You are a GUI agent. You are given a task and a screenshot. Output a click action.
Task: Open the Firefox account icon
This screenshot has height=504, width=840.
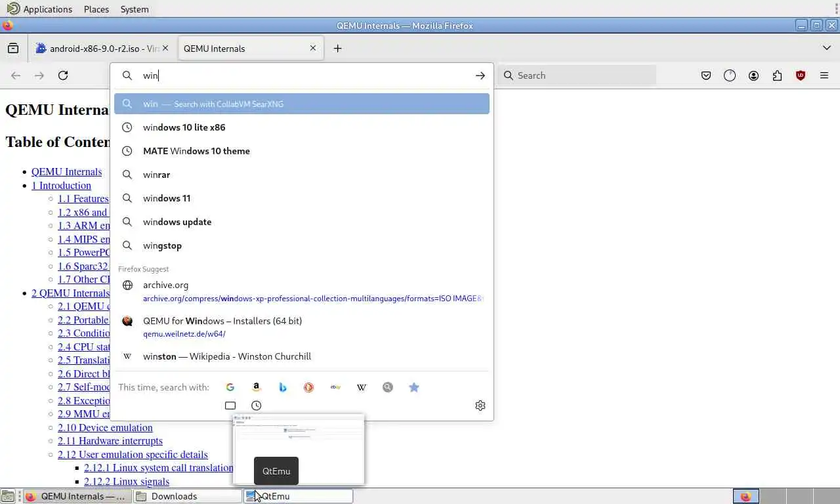753,75
